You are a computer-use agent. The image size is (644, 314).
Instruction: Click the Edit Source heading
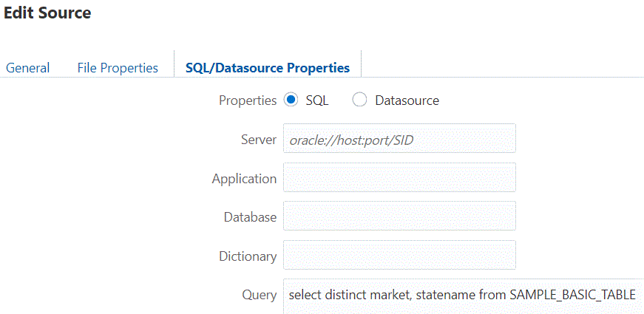click(x=48, y=13)
